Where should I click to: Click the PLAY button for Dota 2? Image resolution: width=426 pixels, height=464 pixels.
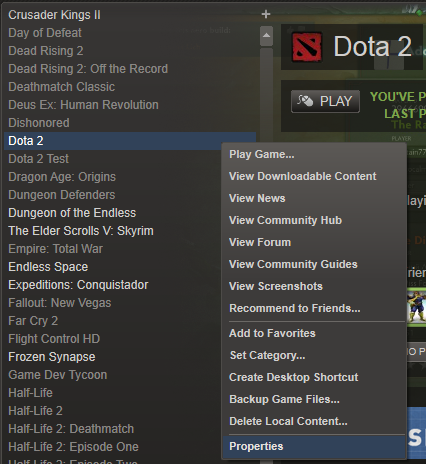coord(325,101)
